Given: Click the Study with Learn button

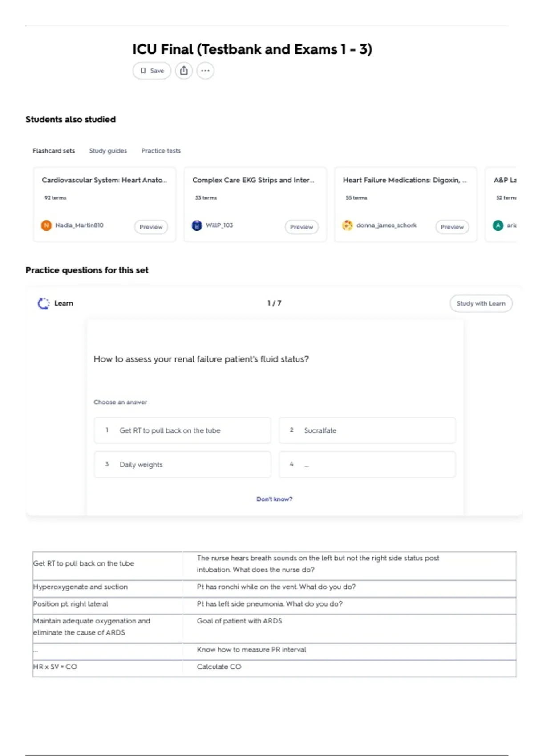Looking at the screenshot, I should click(x=481, y=303).
